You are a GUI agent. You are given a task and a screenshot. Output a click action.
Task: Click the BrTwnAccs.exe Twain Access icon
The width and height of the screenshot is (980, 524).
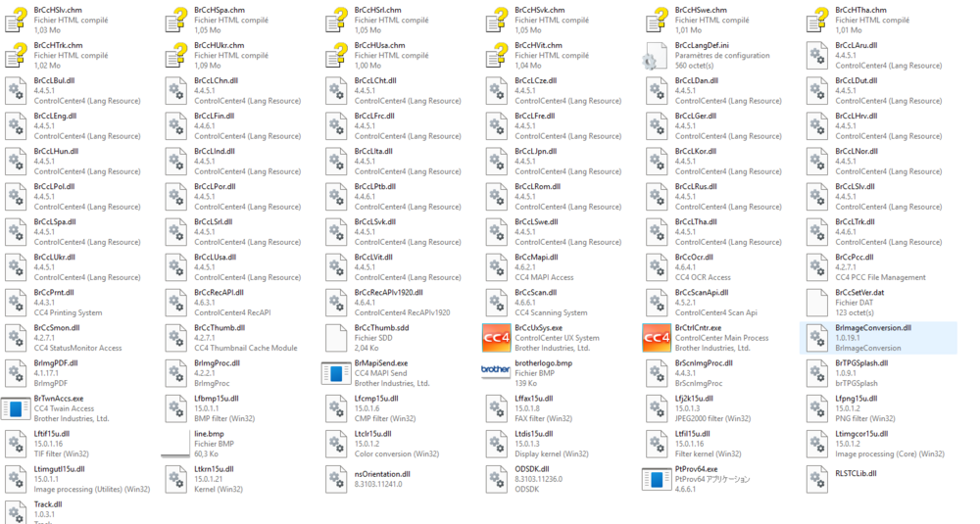tap(16, 407)
